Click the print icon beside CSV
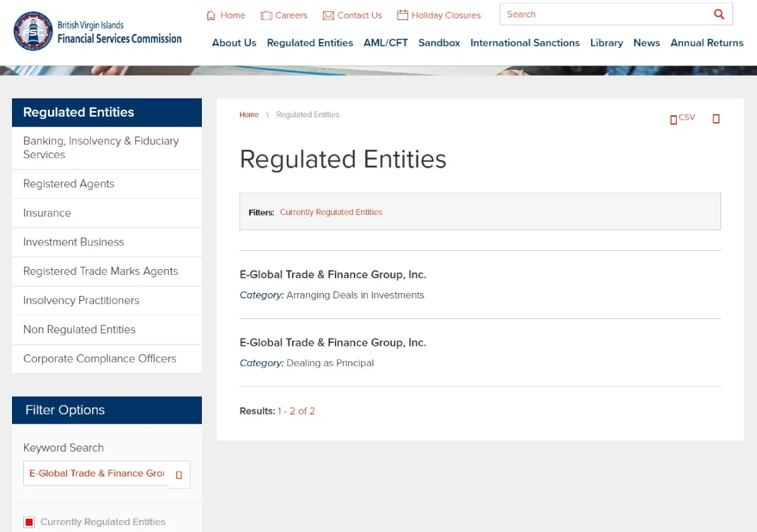 pyautogui.click(x=716, y=119)
